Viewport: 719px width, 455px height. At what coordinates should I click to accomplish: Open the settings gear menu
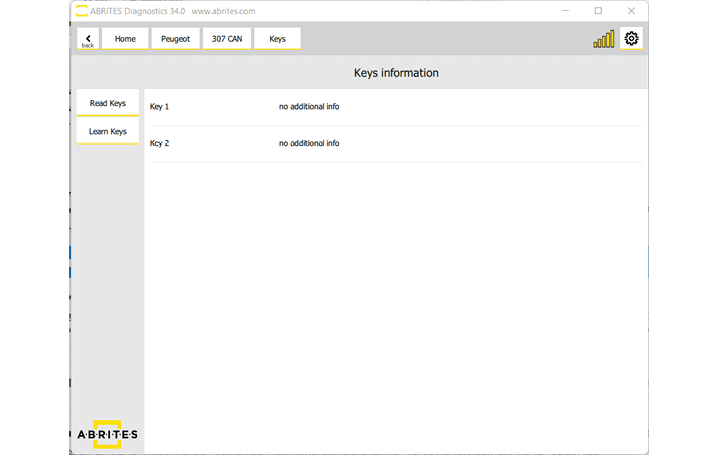coord(631,39)
